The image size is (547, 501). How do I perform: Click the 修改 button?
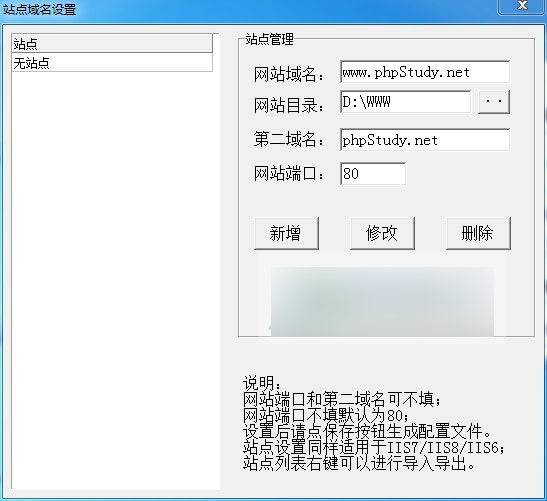point(382,233)
